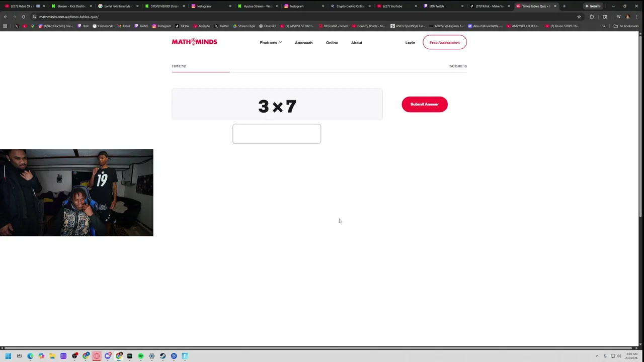Click the page vertical scrollbar
This screenshot has width=644, height=362.
pyautogui.click(x=641, y=126)
